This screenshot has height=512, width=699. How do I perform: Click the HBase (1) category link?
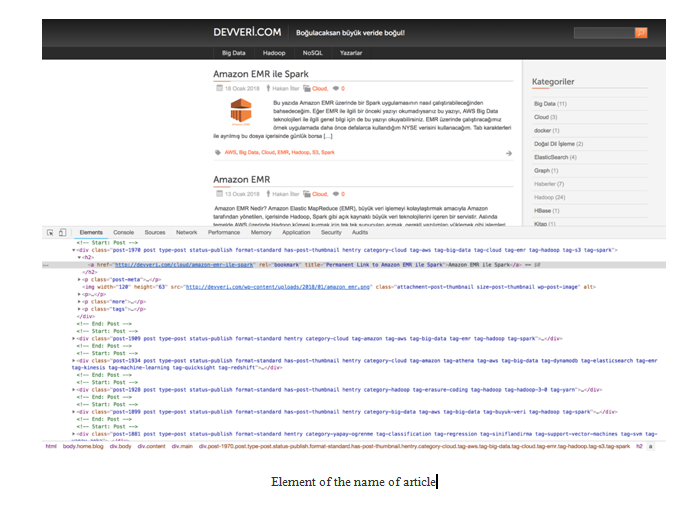coord(546,211)
